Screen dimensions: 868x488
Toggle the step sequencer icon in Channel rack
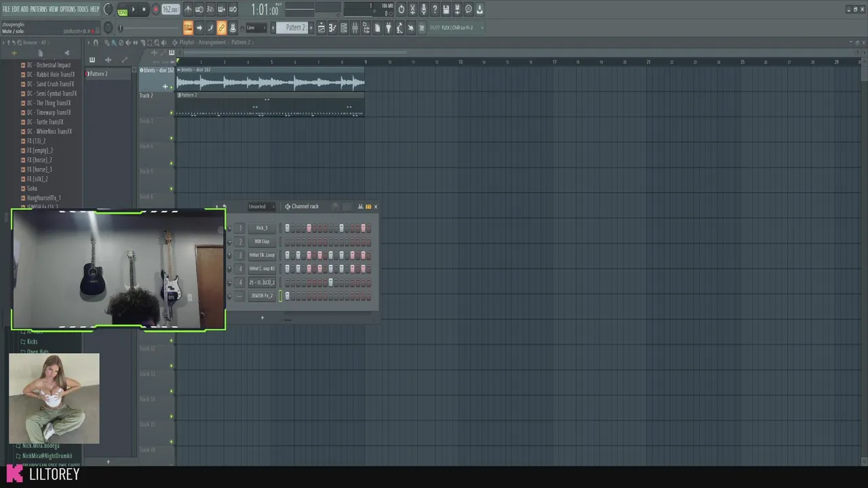tap(368, 207)
